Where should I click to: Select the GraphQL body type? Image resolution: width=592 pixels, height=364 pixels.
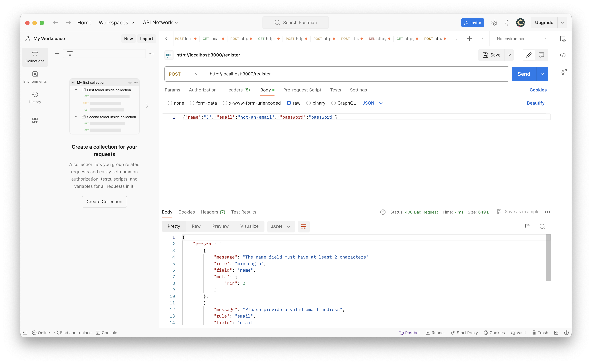pos(333,103)
